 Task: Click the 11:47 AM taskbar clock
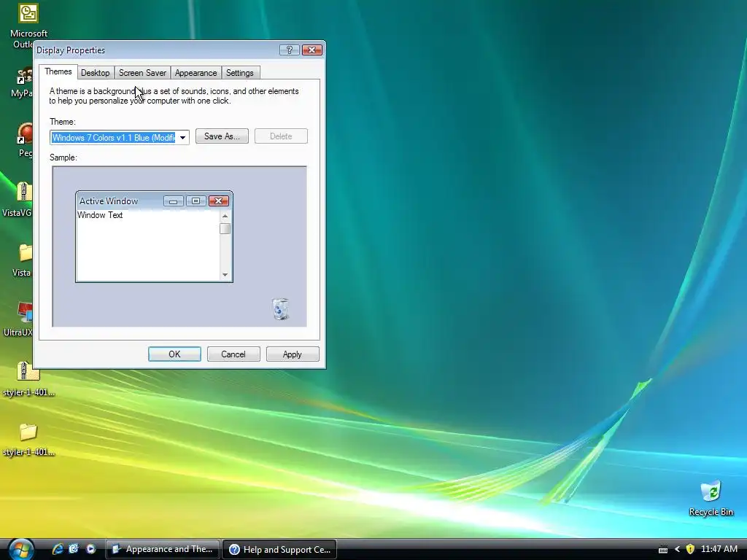[x=719, y=549]
